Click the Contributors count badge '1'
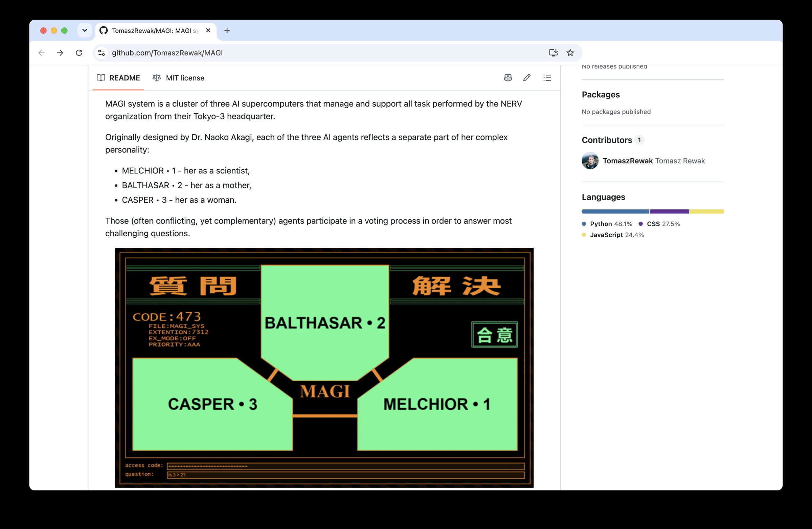The height and width of the screenshot is (529, 812). point(639,140)
